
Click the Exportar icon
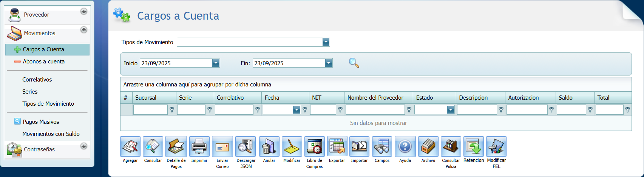tap(337, 146)
